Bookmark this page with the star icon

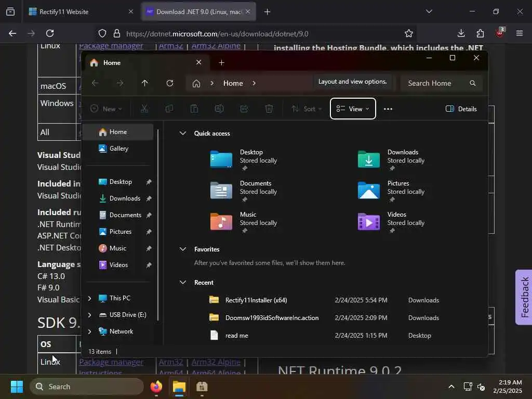click(x=409, y=33)
